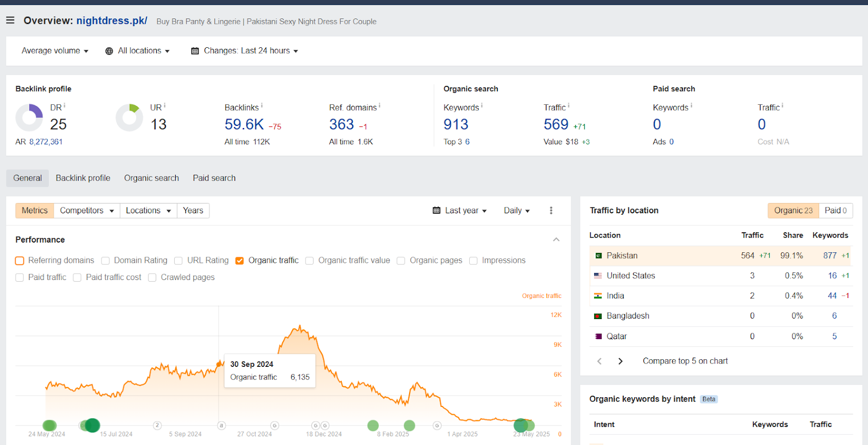Enable the Domain Rating checkbox
The width and height of the screenshot is (868, 445).
coord(105,260)
